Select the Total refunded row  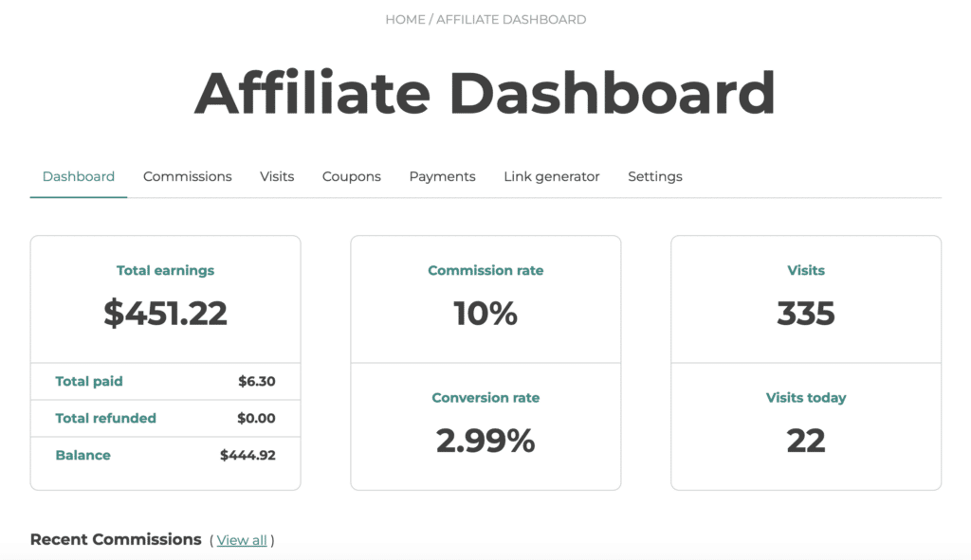165,418
